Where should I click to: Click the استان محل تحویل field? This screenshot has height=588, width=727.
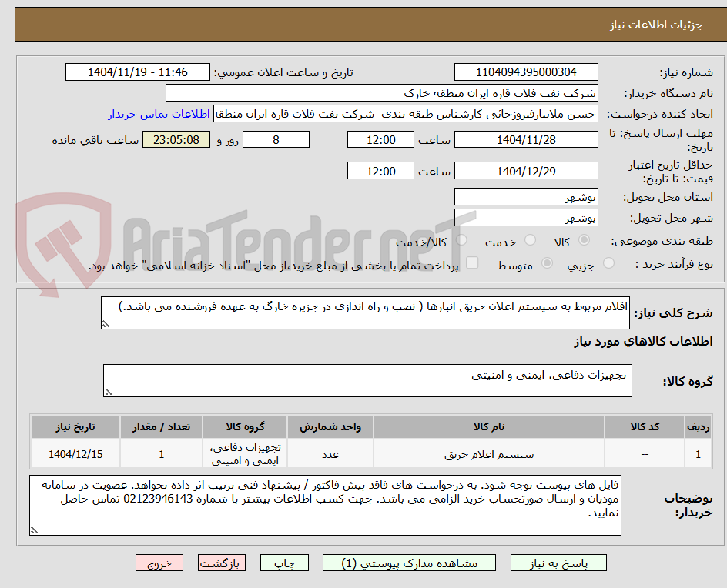pos(526,197)
